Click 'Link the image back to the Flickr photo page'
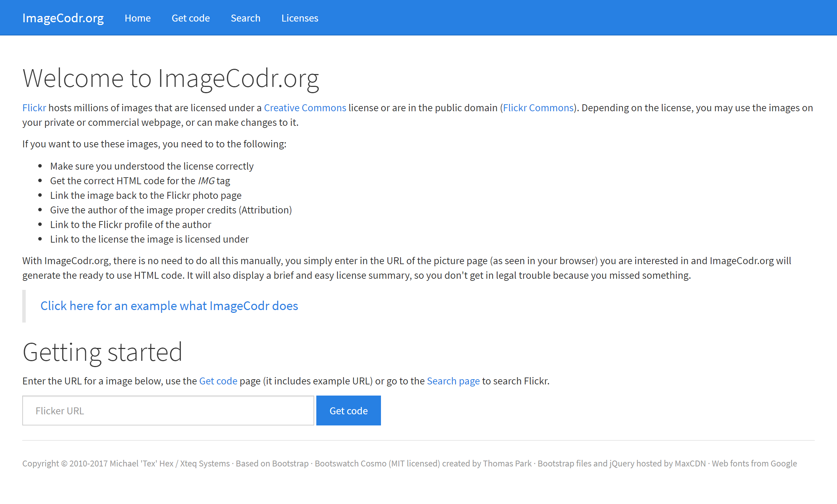This screenshot has width=837, height=504. tap(146, 195)
